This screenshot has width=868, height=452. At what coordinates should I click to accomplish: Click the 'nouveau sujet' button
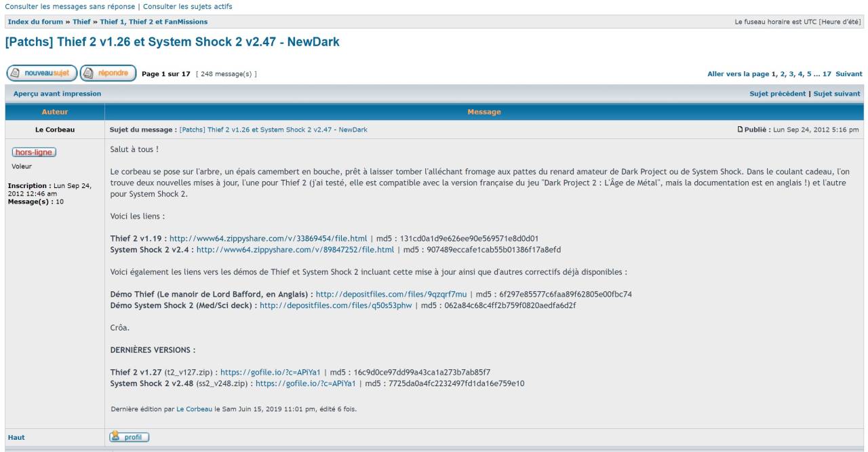click(x=41, y=73)
